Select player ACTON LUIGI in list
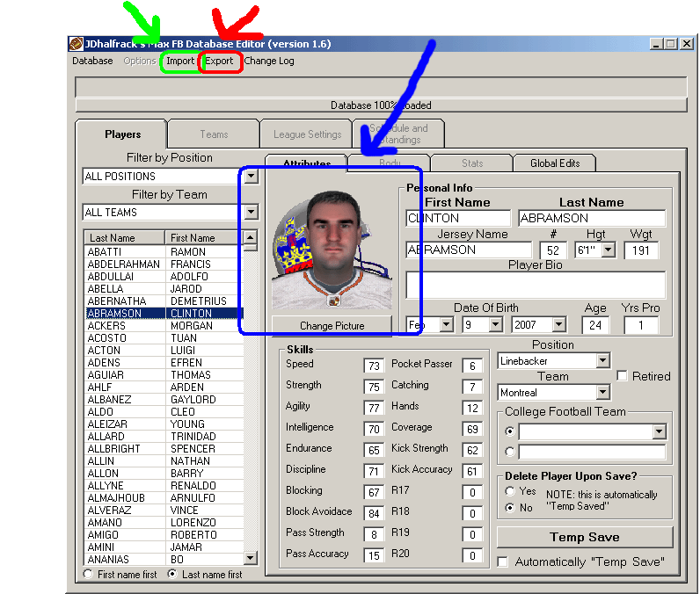 coord(164,350)
